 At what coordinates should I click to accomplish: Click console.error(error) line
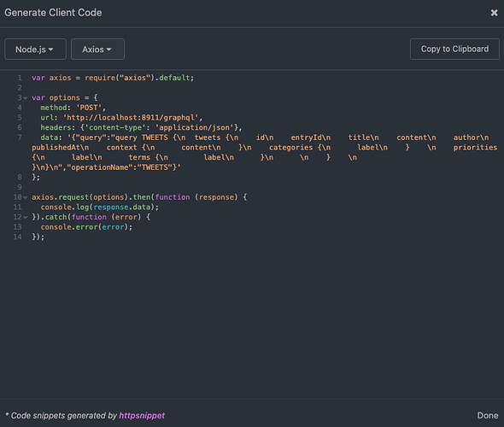click(x=86, y=227)
